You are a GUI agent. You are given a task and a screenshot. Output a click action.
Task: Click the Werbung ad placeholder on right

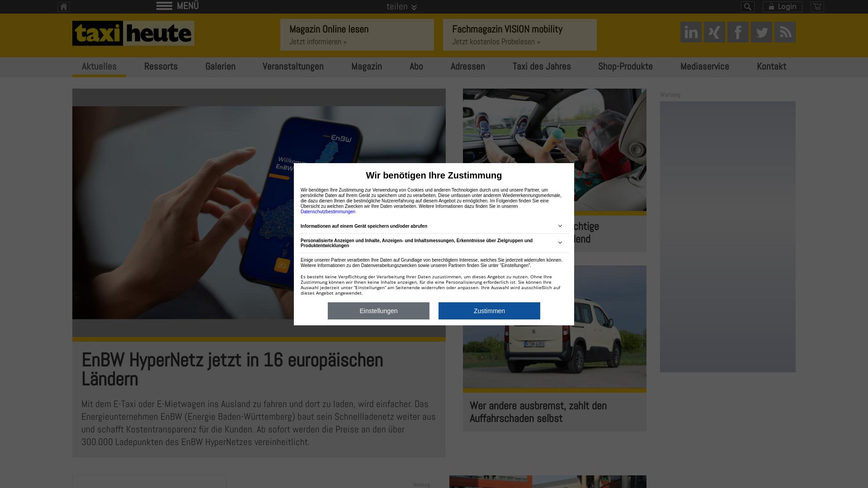point(728,237)
